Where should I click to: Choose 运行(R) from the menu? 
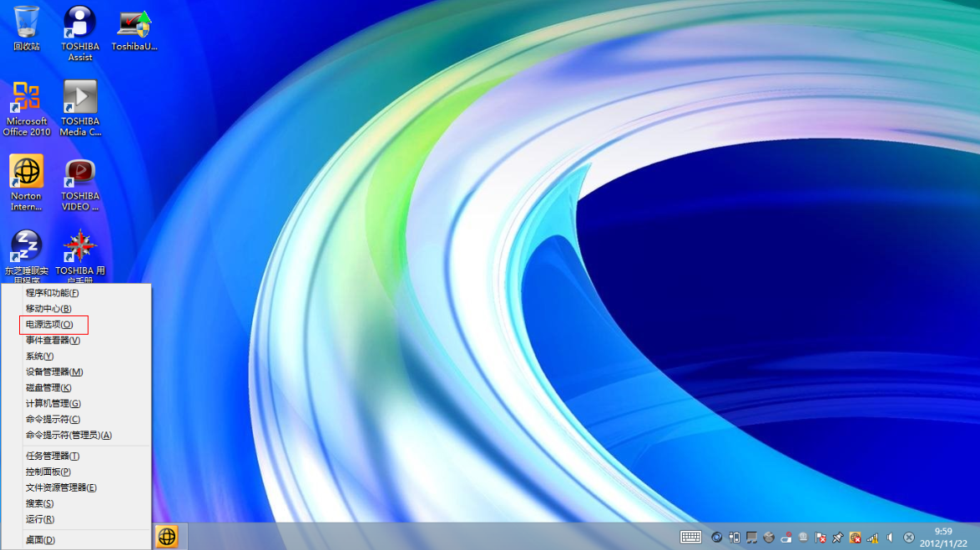click(76, 519)
